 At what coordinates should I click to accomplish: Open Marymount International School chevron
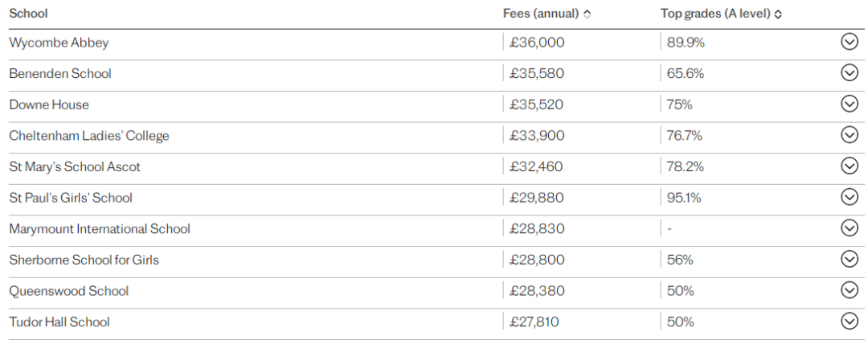coord(849,228)
